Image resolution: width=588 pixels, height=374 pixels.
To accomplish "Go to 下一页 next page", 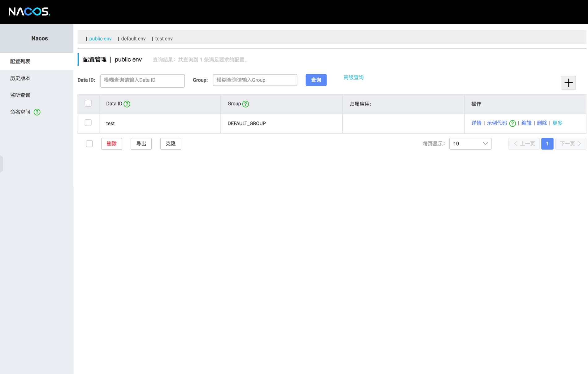I will pyautogui.click(x=570, y=144).
